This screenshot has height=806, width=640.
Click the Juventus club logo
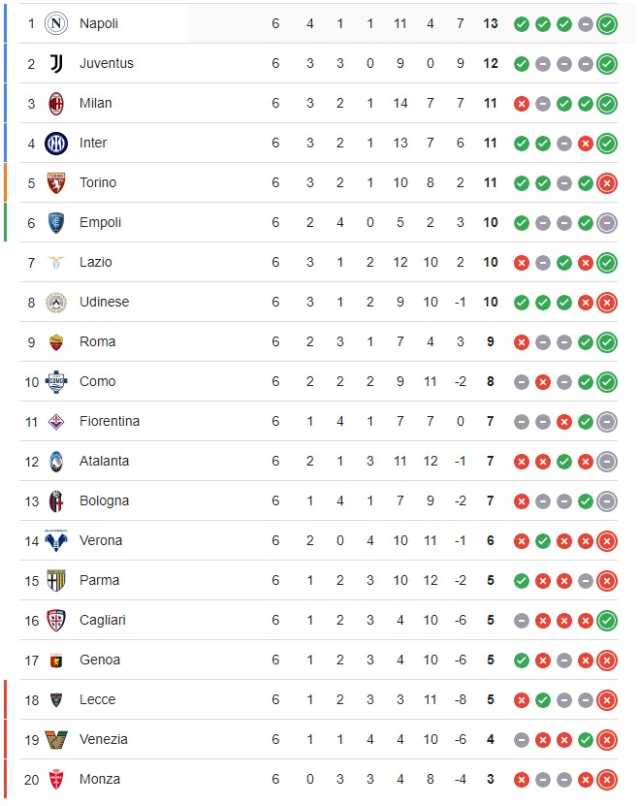coord(56,64)
